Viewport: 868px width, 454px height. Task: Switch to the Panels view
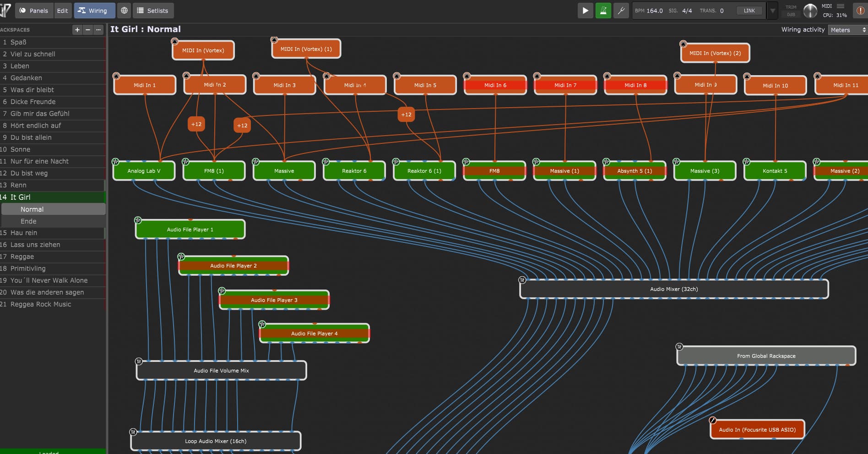33,11
